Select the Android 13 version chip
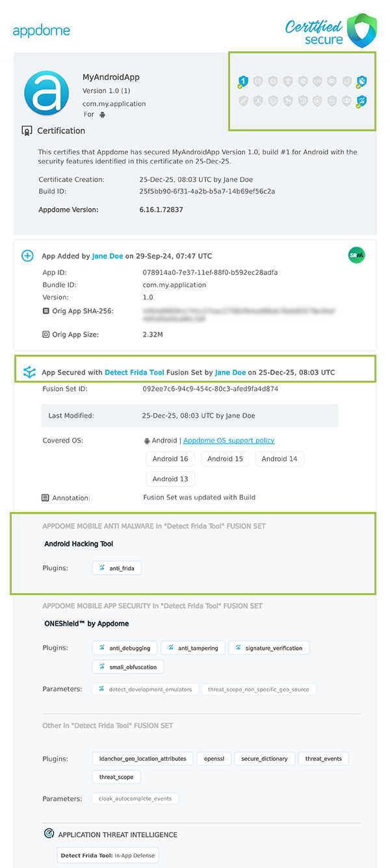Screen dimensions: 390x868 170,479
